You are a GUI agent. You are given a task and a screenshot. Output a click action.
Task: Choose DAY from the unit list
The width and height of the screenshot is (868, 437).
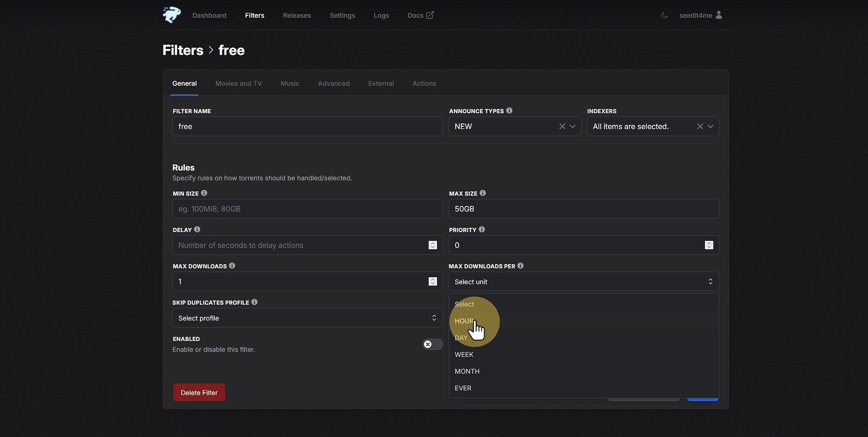pos(584,338)
